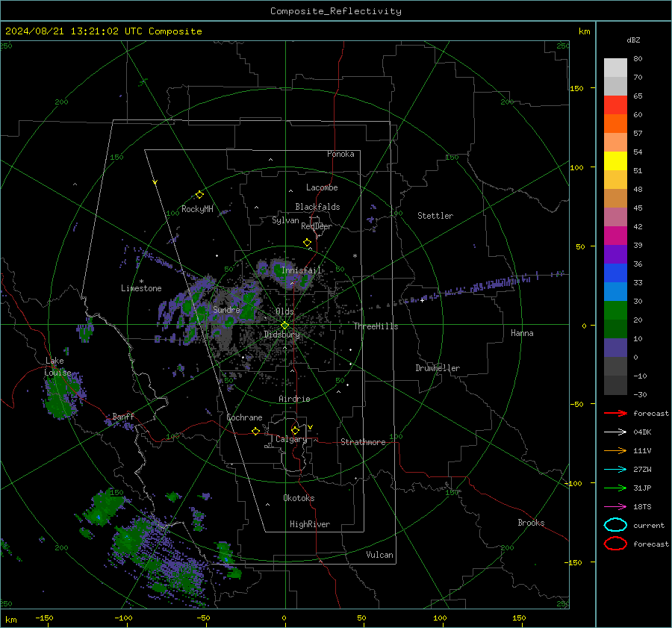
Task: Click the Brooks town label
Action: 531,523
